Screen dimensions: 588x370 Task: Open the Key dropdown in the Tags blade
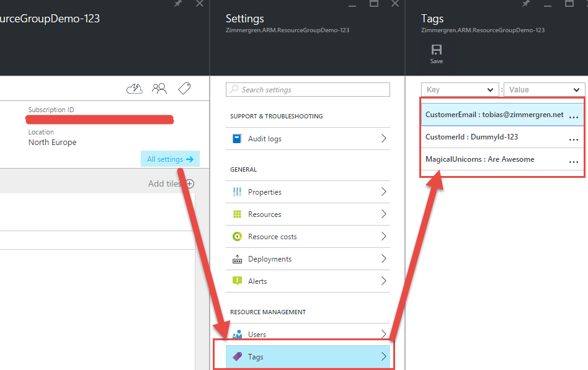pyautogui.click(x=460, y=89)
